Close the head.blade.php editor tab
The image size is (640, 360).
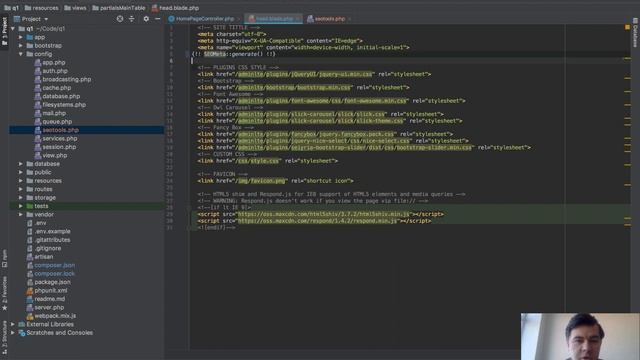(298, 19)
